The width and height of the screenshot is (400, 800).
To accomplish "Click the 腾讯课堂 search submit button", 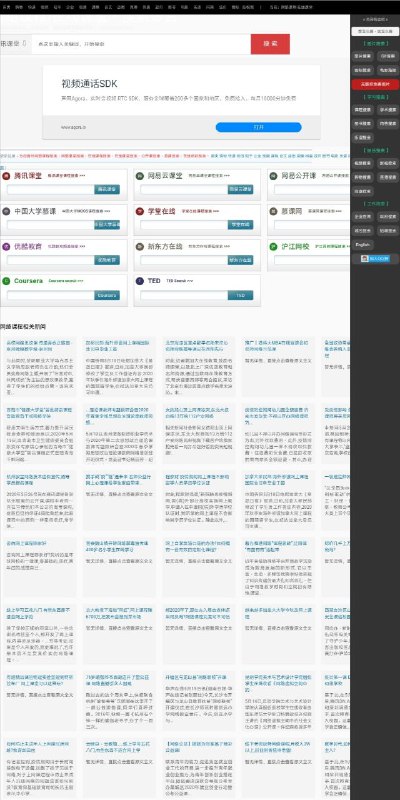I will [107, 189].
